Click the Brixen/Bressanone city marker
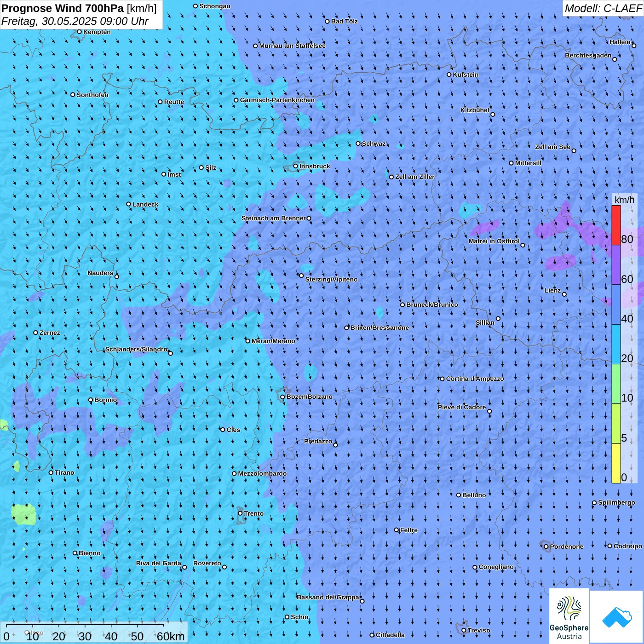The width and height of the screenshot is (644, 644). pyautogui.click(x=347, y=328)
